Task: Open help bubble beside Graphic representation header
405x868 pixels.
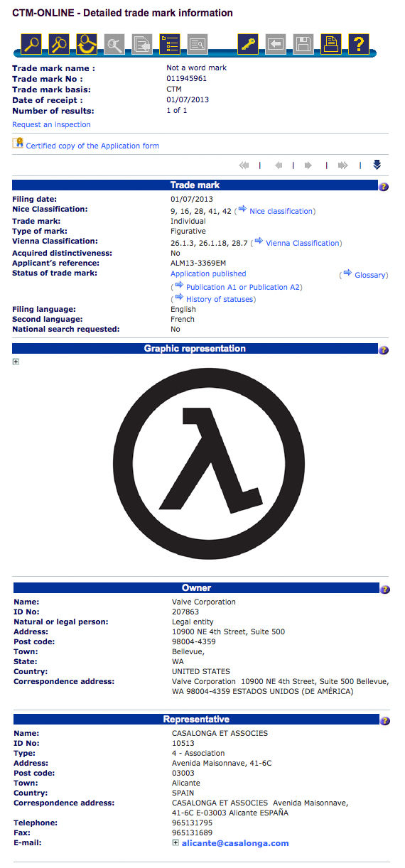Action: pyautogui.click(x=384, y=350)
